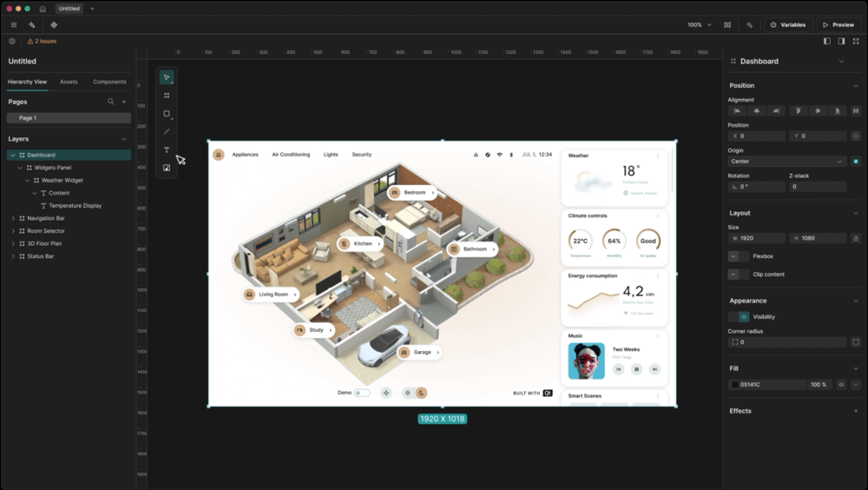Image resolution: width=868 pixels, height=490 pixels.
Task: Toggle the Flexbox switch
Action: click(739, 256)
